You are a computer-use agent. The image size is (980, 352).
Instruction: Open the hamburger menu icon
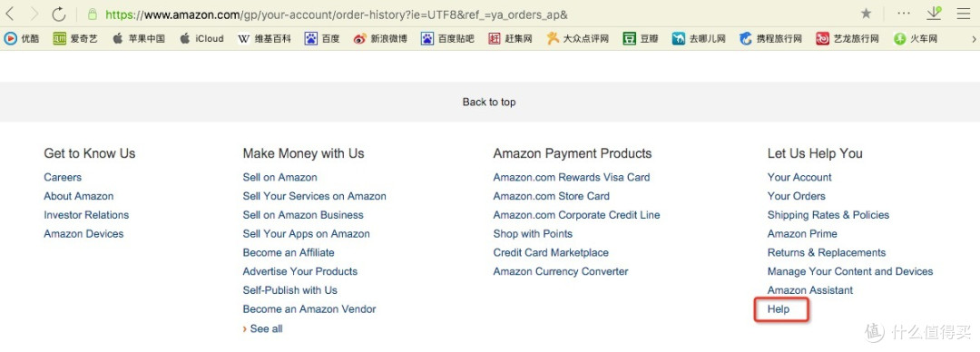[963, 13]
